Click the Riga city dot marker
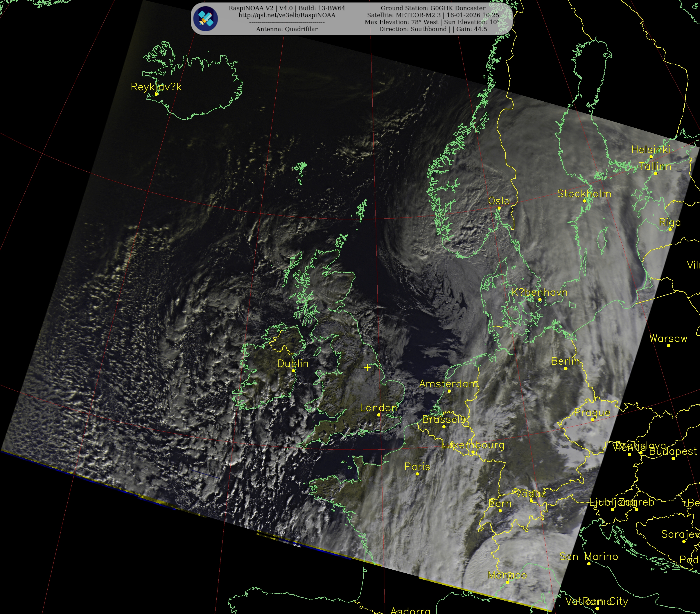 (x=670, y=229)
